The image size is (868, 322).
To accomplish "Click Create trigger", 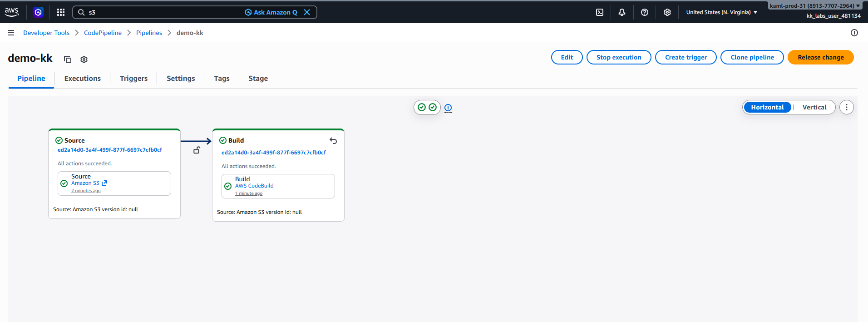I will (686, 57).
